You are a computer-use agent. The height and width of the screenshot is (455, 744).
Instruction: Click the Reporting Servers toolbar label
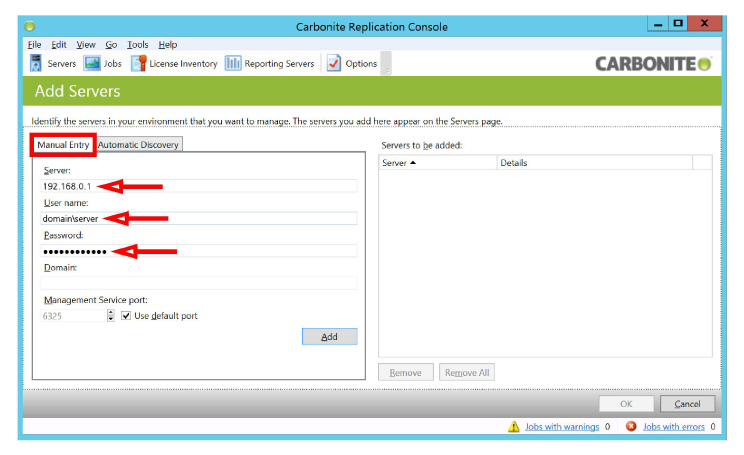click(279, 64)
